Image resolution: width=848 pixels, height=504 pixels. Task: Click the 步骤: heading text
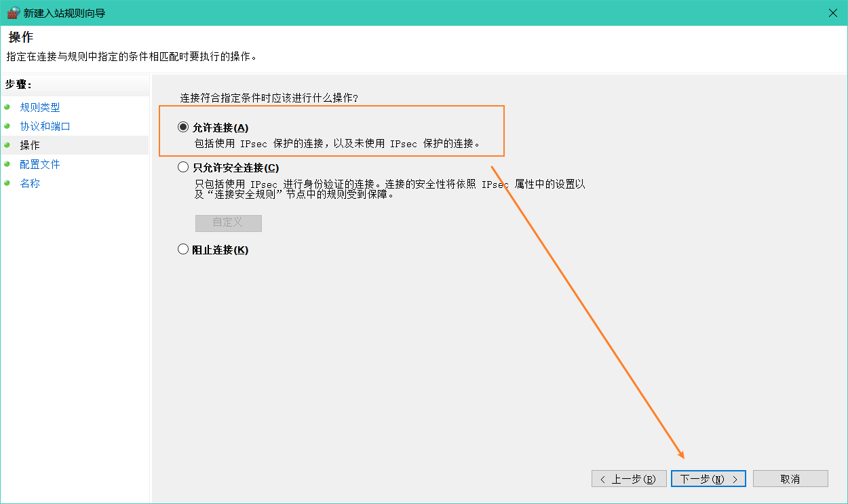(x=19, y=85)
